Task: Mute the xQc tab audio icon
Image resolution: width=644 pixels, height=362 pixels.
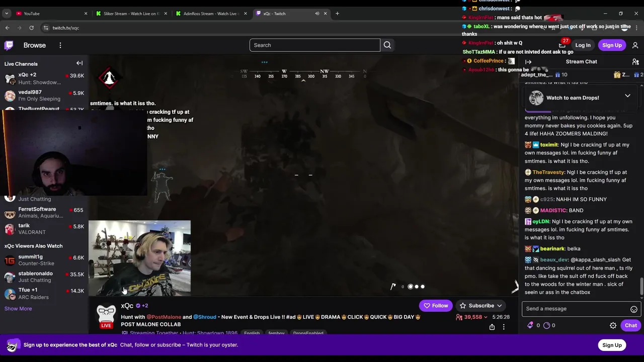Action: coord(317,14)
